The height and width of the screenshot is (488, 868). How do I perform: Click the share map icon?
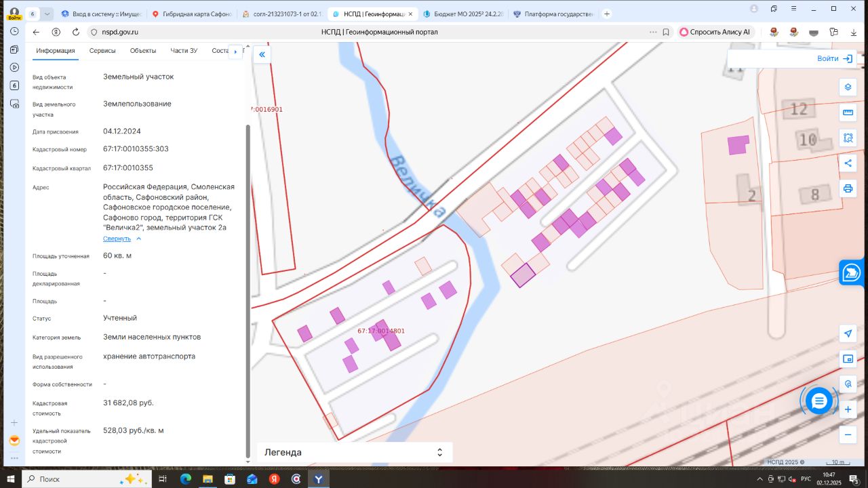tap(848, 163)
